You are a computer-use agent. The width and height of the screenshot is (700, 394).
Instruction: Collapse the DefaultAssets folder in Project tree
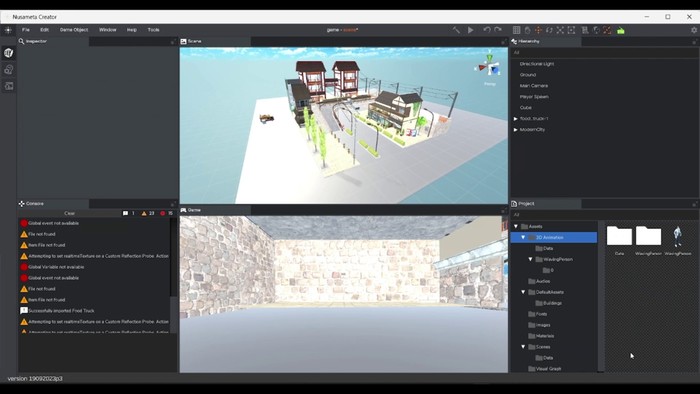[523, 292]
